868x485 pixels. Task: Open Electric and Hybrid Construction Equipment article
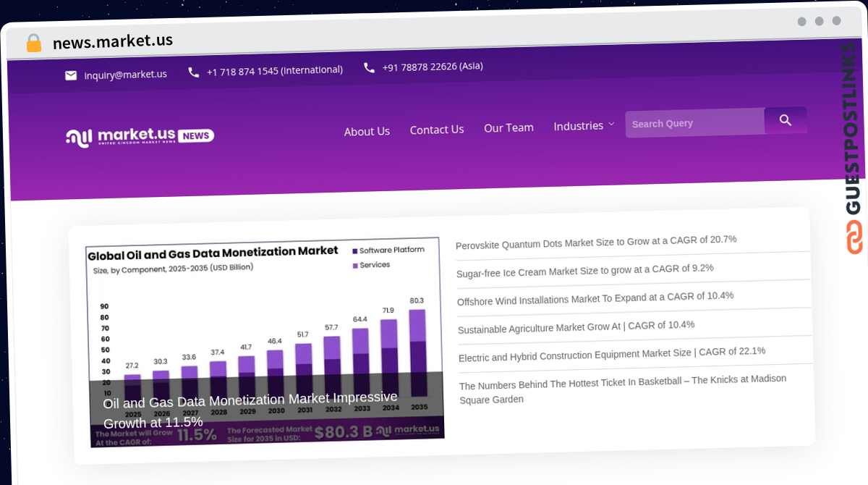click(612, 354)
